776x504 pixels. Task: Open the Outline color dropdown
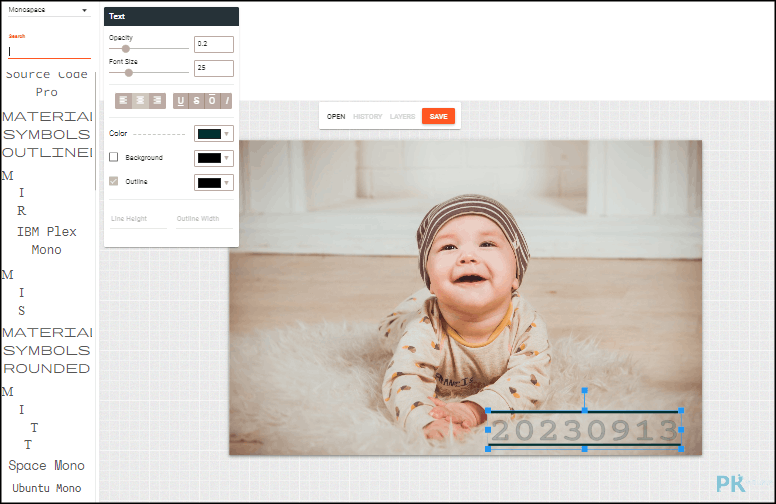click(x=214, y=183)
